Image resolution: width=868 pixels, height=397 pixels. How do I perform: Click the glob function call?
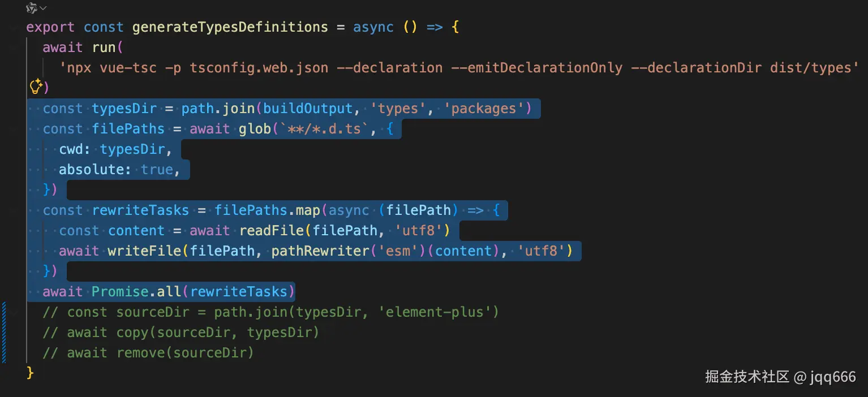point(255,129)
